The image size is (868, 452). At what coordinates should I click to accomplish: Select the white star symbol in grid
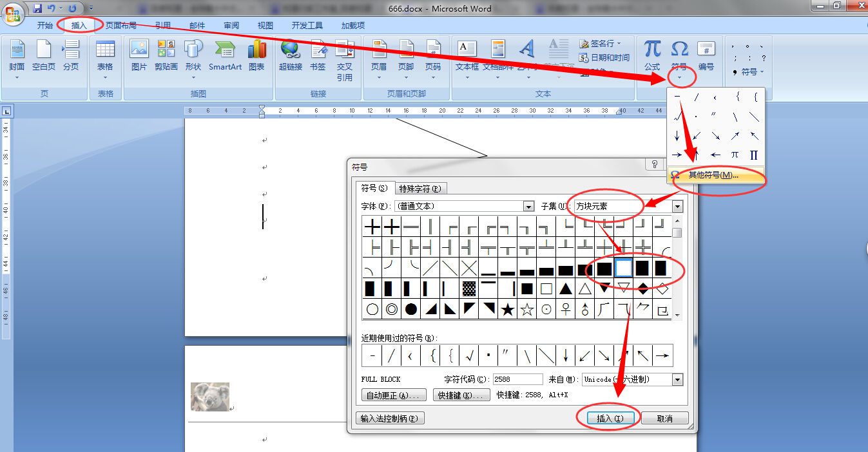click(527, 310)
